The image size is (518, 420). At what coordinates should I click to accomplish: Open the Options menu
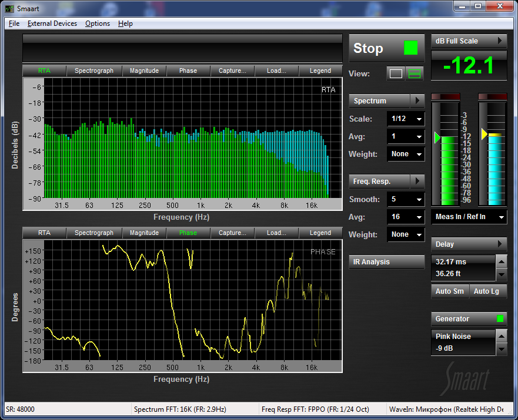click(x=97, y=23)
